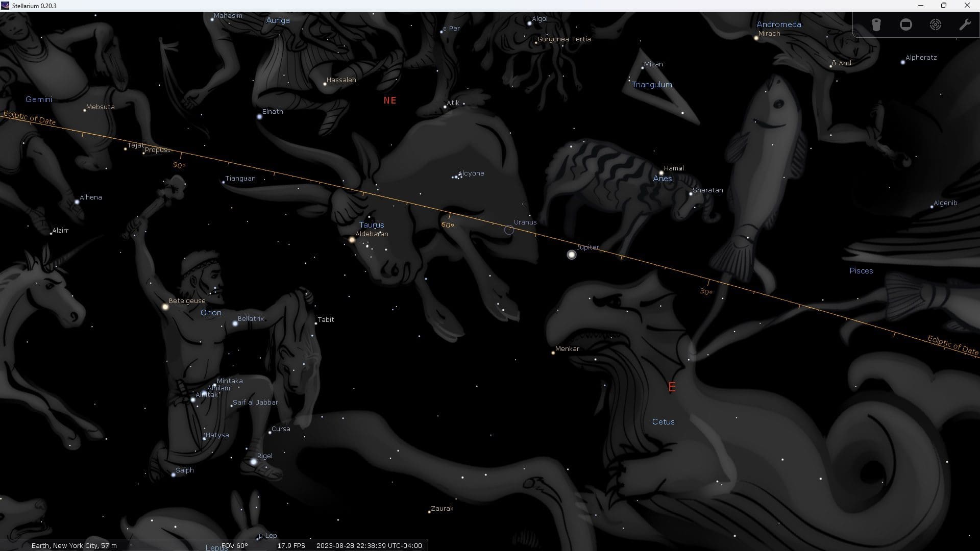
Task: Select the Elnath star label
Action: pyautogui.click(x=272, y=112)
